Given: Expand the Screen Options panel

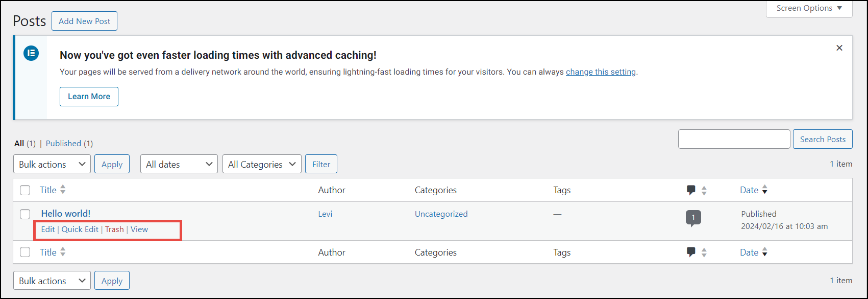Looking at the screenshot, I should pyautogui.click(x=809, y=9).
